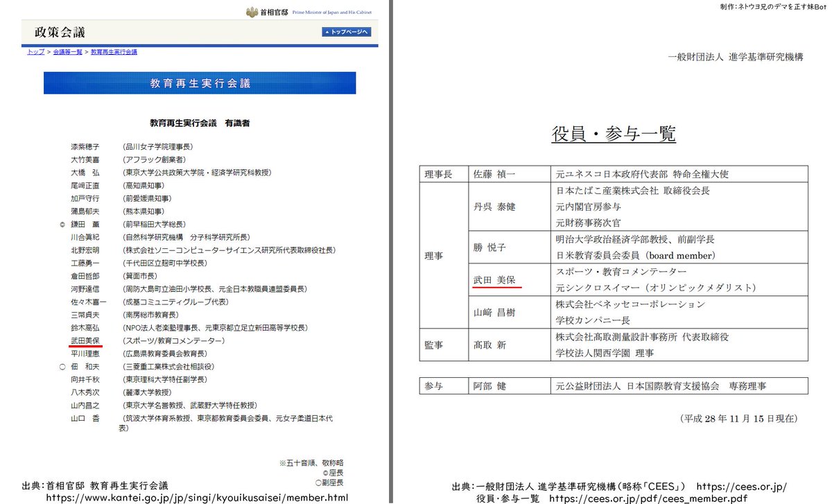Select the name 佐々木喜一

(x=89, y=302)
